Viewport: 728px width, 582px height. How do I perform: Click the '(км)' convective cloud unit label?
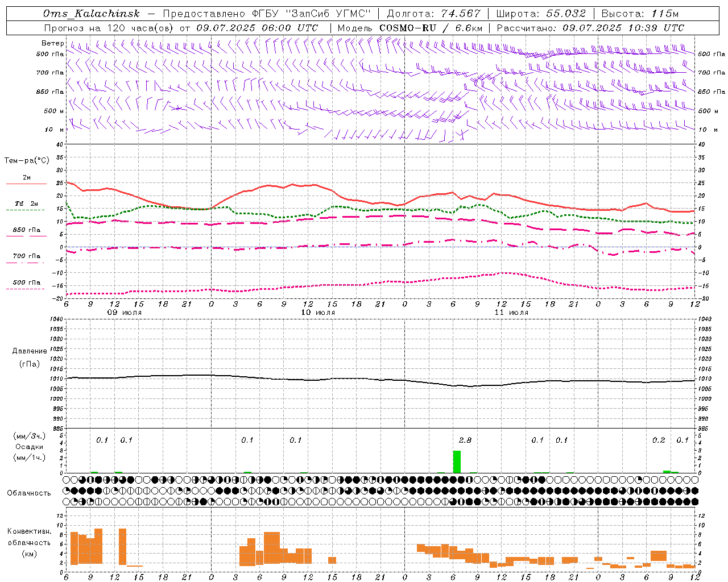point(30,554)
